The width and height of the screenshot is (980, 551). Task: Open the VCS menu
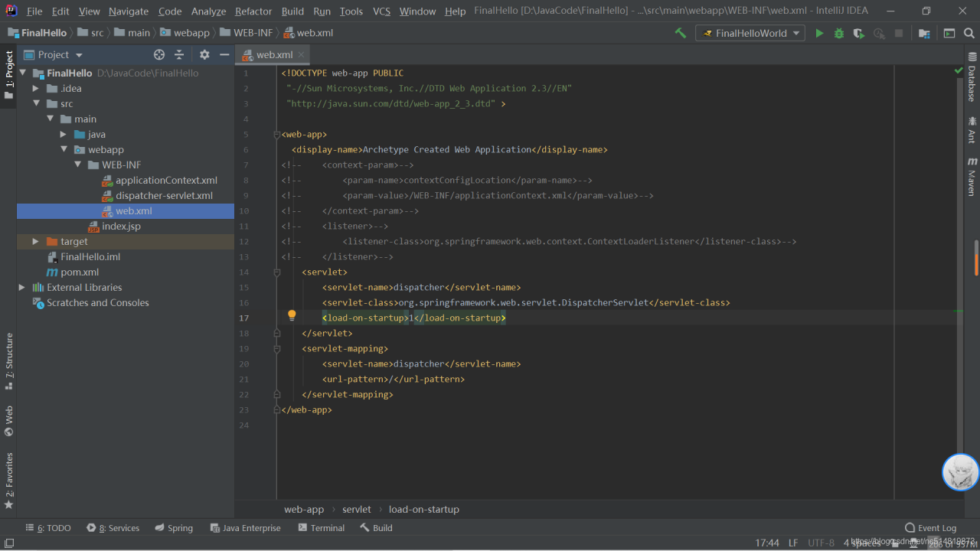click(381, 11)
